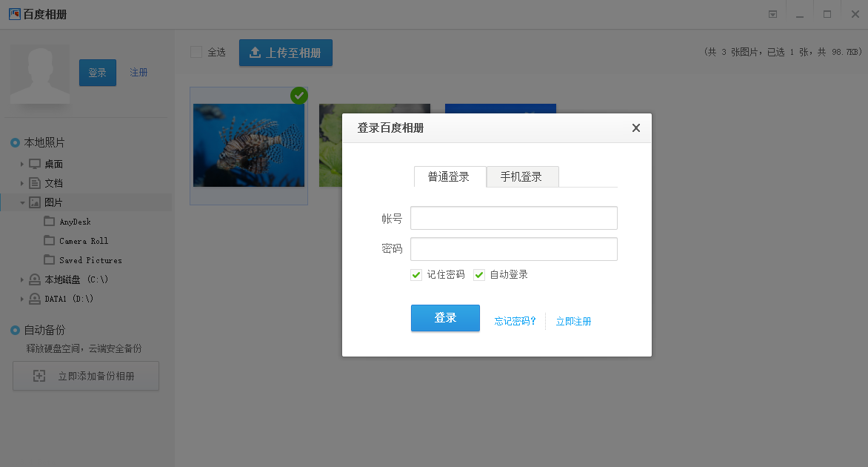Select the 本地磁盘 (C:\) entry
Screen dimensions: 868x467
pos(76,279)
